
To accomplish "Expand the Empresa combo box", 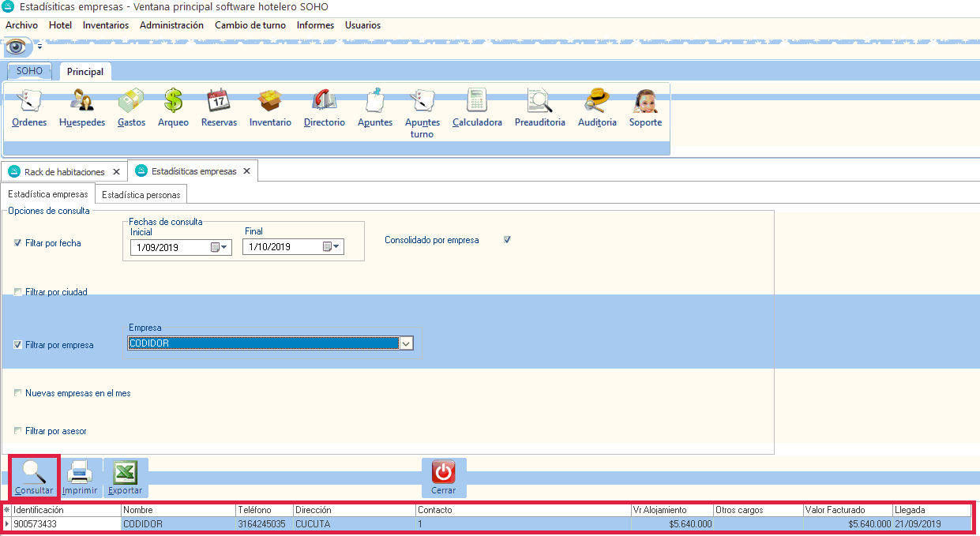I will point(406,343).
